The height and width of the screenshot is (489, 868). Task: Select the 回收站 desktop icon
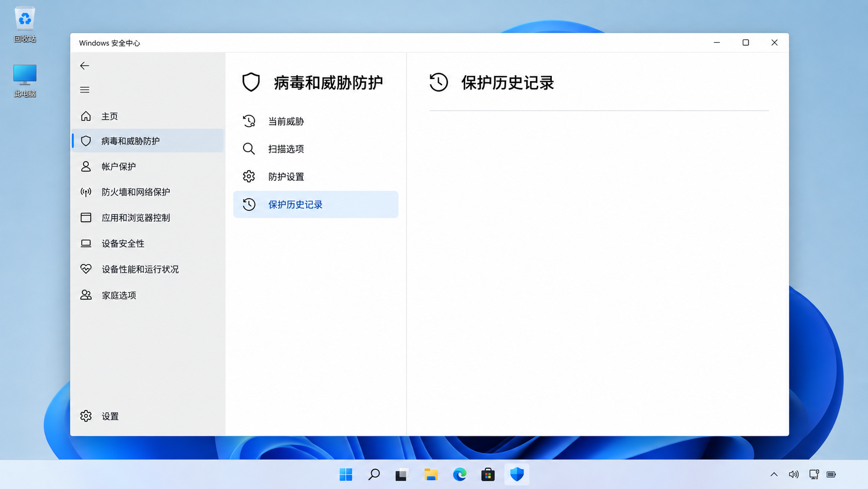point(25,24)
